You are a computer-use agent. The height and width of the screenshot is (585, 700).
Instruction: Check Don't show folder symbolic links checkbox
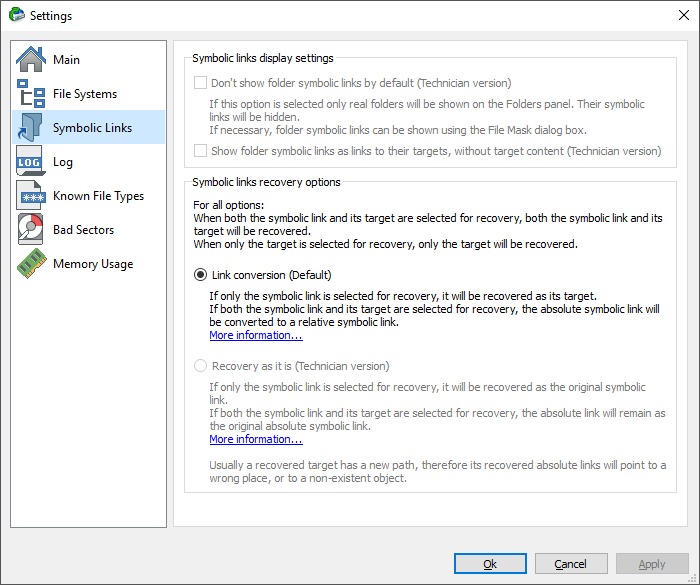pos(200,83)
